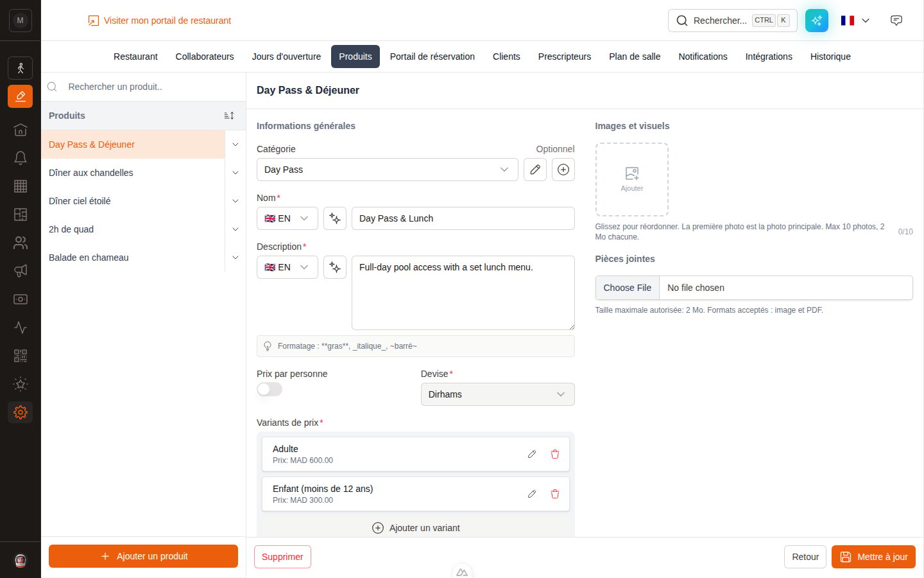Click the product list sort icon
Image resolution: width=924 pixels, height=578 pixels.
229,116
